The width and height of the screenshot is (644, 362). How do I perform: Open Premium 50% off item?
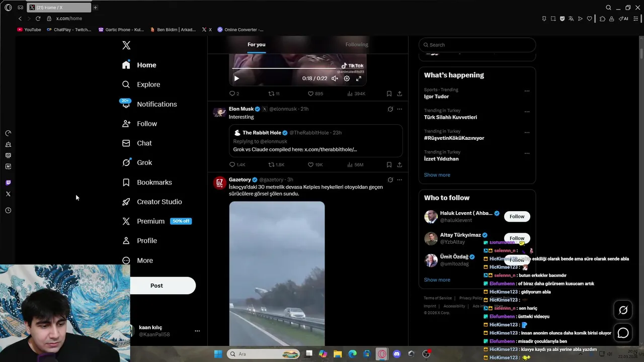point(157,221)
